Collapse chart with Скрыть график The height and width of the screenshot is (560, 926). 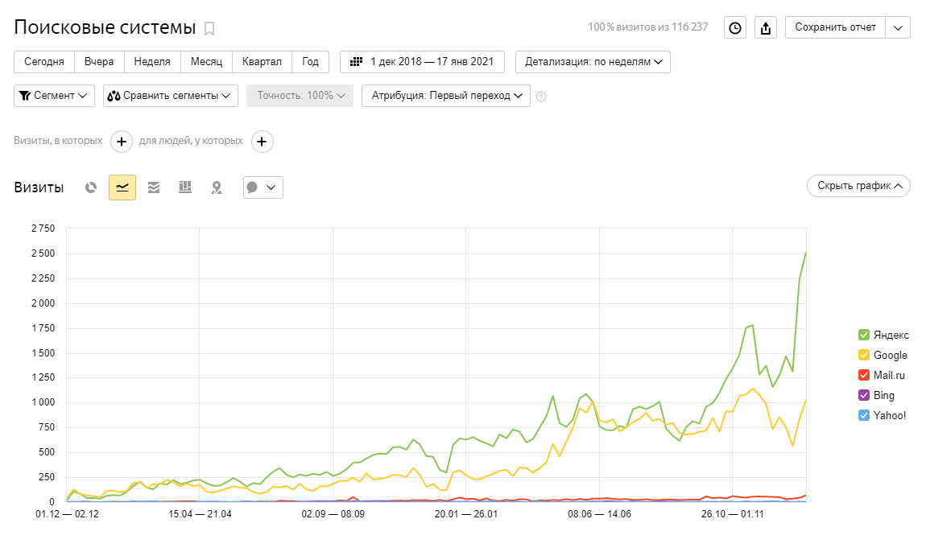pos(858,186)
